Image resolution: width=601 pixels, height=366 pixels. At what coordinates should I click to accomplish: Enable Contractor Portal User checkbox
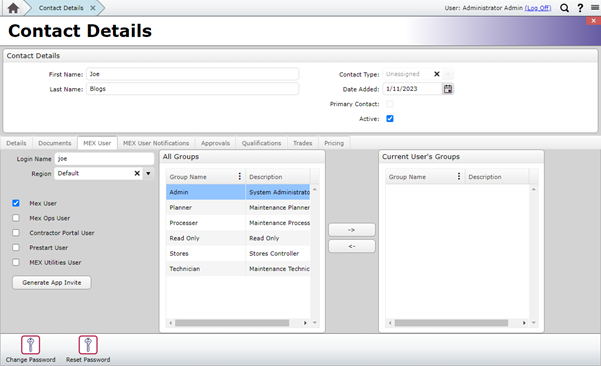16,233
